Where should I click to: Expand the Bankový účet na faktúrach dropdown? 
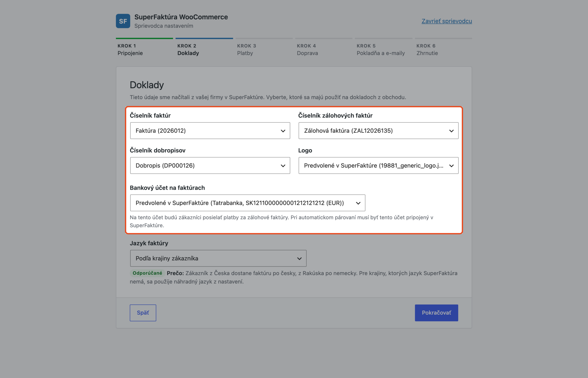pos(247,203)
